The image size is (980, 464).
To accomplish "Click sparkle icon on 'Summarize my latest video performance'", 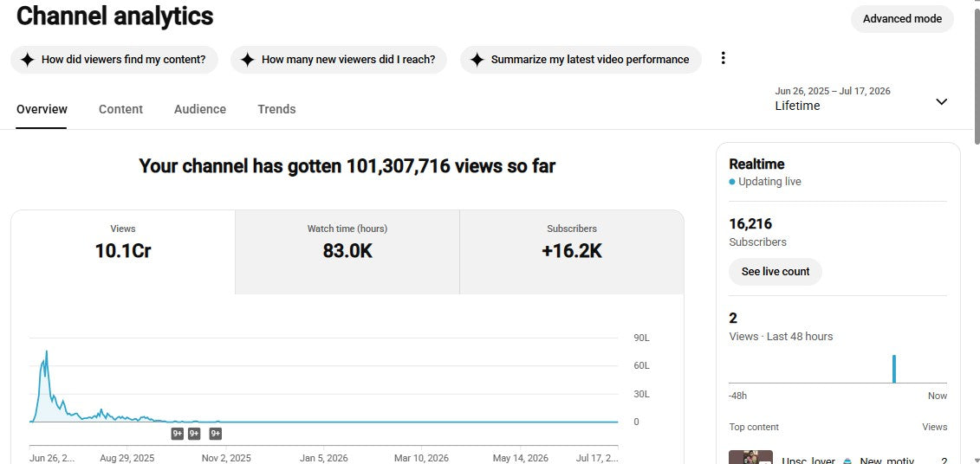I will pyautogui.click(x=477, y=60).
